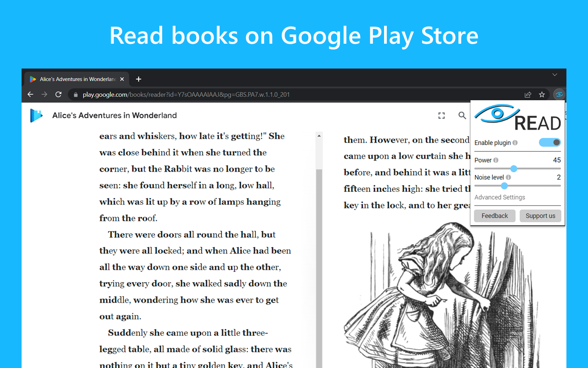Reload the book reader page

pyautogui.click(x=58, y=94)
